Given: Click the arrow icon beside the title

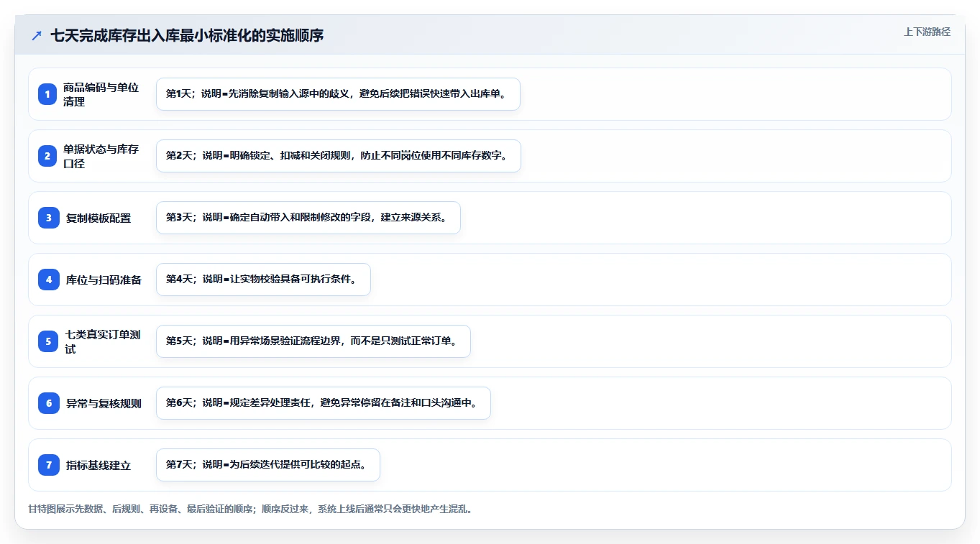Looking at the screenshot, I should [37, 35].
